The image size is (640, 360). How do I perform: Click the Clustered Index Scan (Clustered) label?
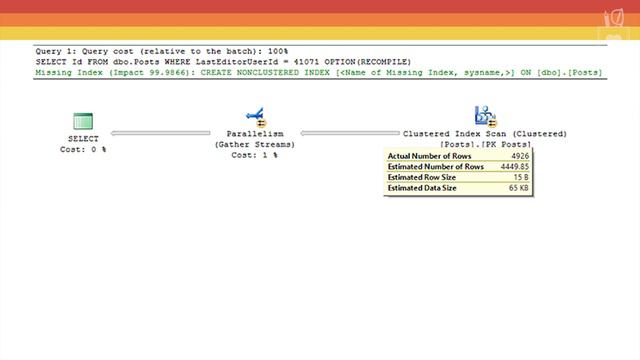click(485, 134)
